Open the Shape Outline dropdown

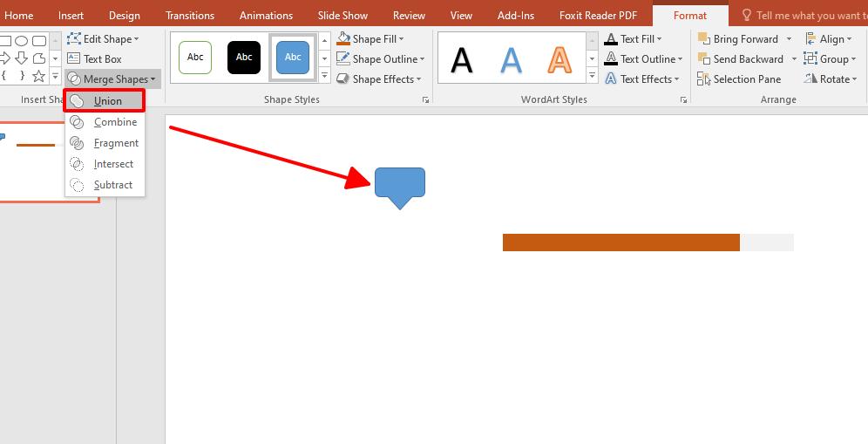[381, 58]
